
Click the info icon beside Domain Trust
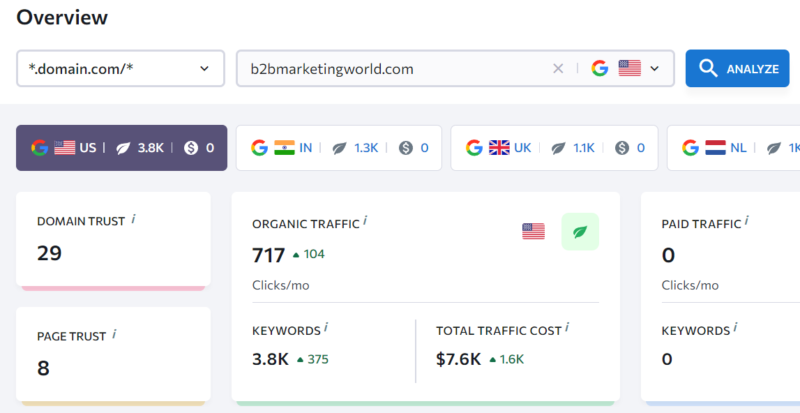134,219
